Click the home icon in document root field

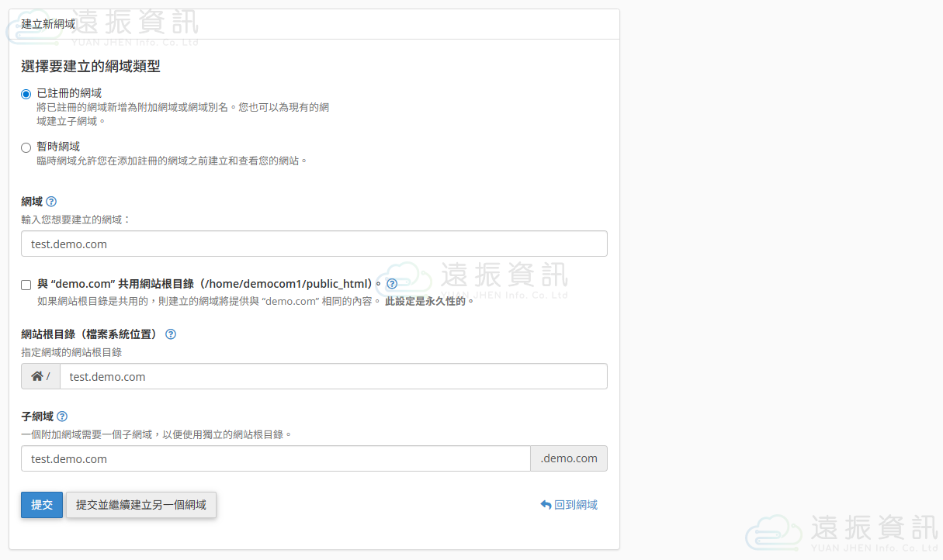(x=37, y=376)
